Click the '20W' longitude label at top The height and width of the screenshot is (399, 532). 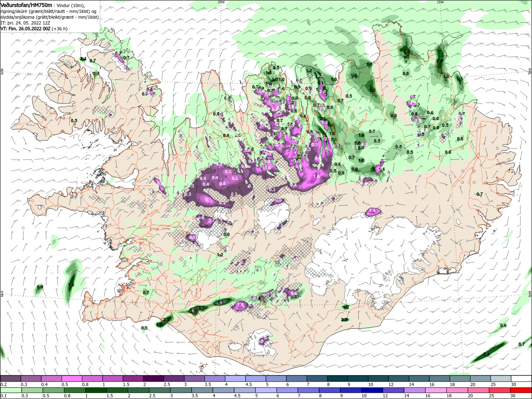(221, 2)
